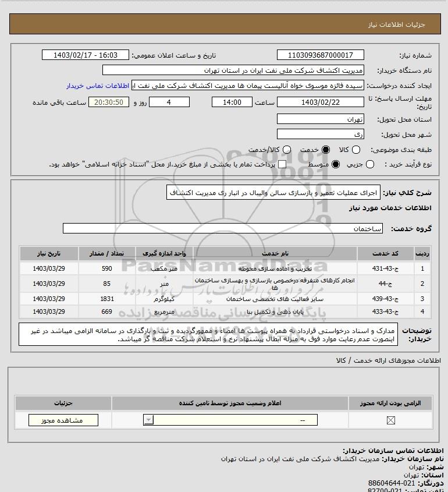
Task: Click the buyer notes text box
Action: [x=208, y=334]
